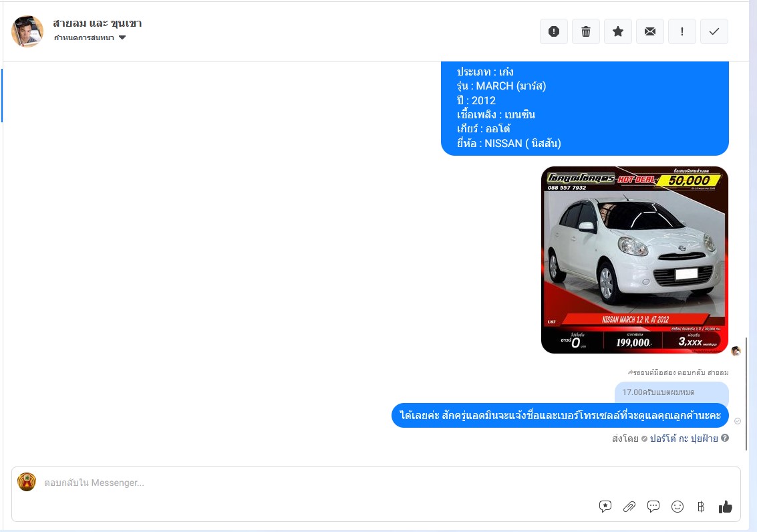The image size is (757, 532).
Task: Open saved replies star-bubble icon
Action: (x=605, y=507)
